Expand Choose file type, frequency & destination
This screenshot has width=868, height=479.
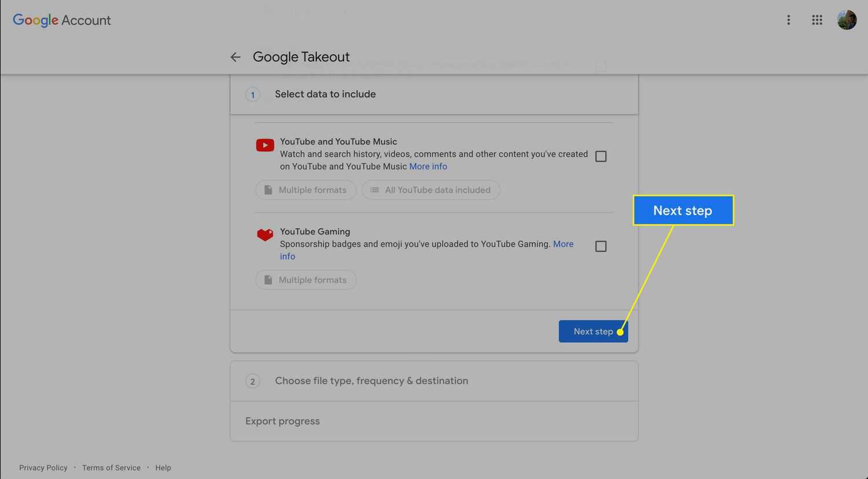coord(434,381)
